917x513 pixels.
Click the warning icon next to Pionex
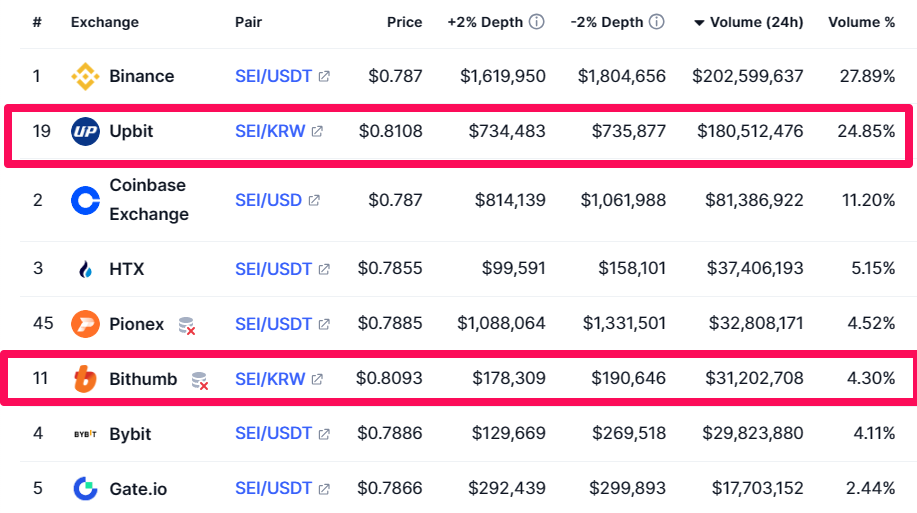click(187, 325)
